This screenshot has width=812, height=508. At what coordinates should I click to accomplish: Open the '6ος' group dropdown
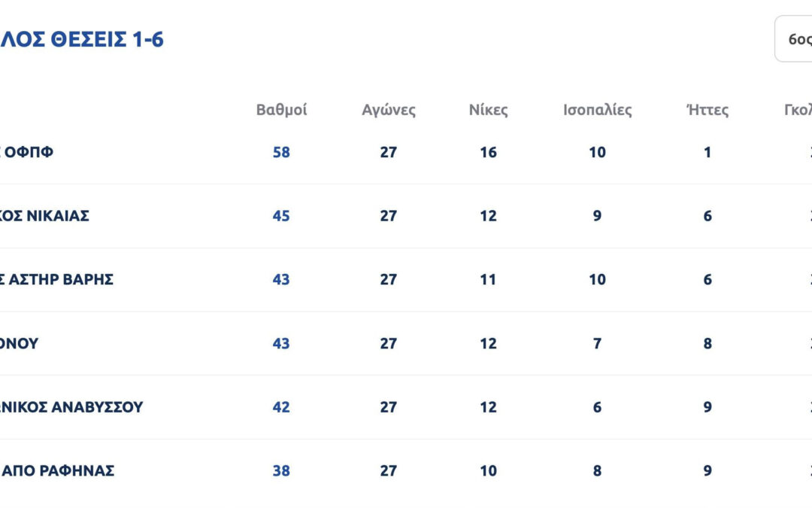795,39
